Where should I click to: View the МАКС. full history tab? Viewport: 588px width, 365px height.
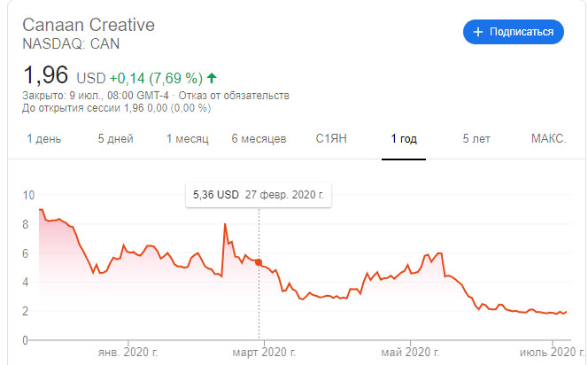[548, 139]
